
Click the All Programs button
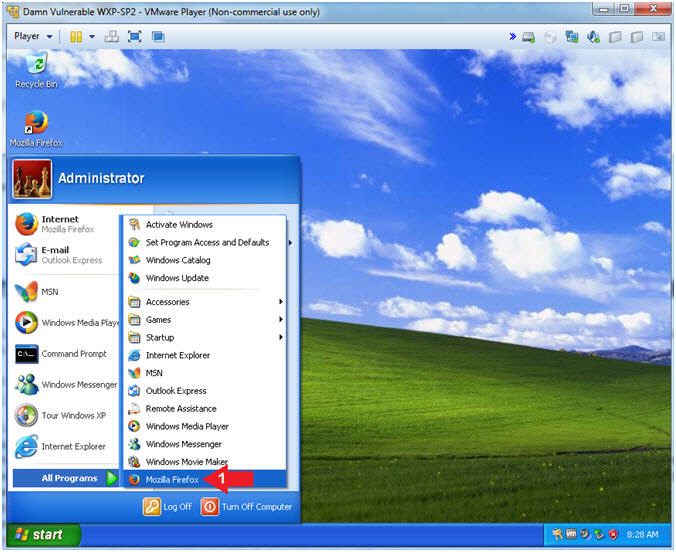tap(65, 478)
